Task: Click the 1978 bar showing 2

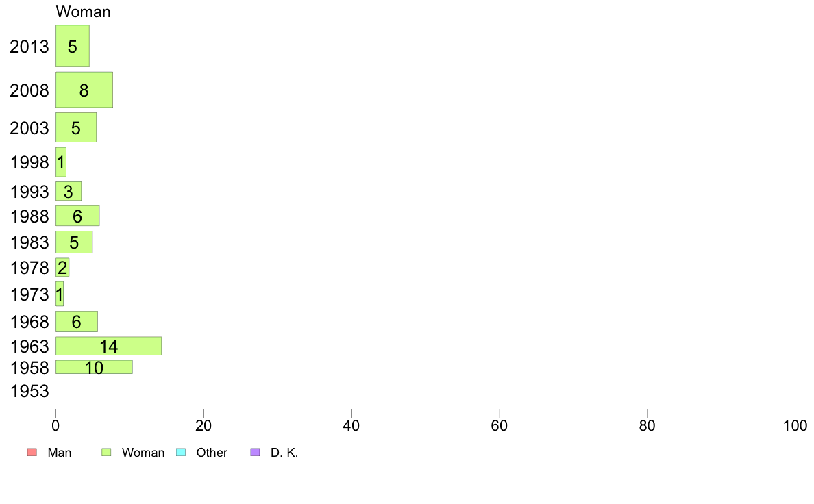Action: 62,267
